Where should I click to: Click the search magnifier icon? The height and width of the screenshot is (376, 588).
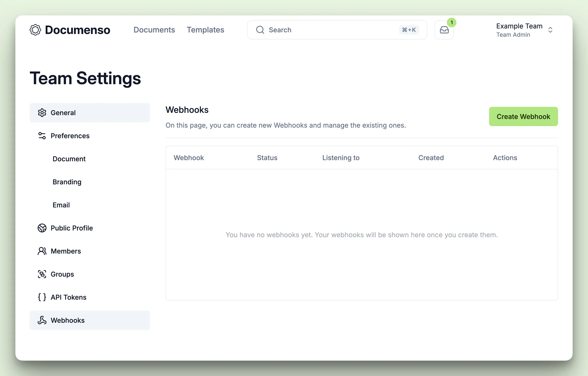coord(260,30)
